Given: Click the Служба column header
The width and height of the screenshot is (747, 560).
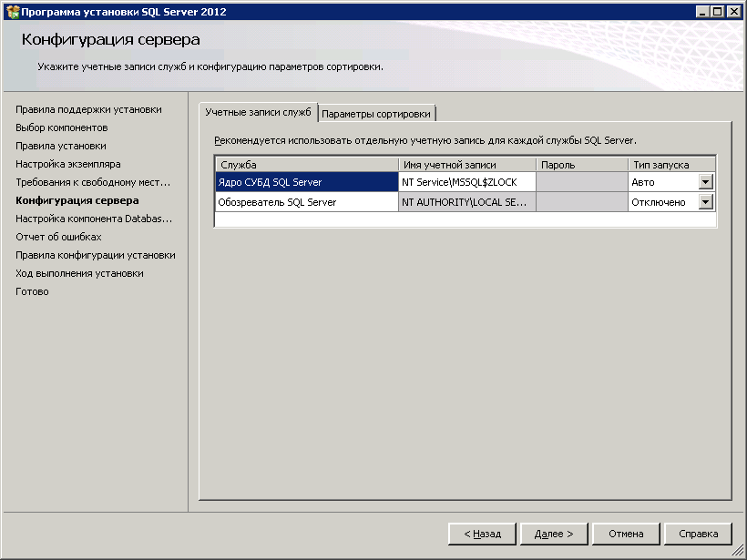Looking at the screenshot, I should 306,165.
